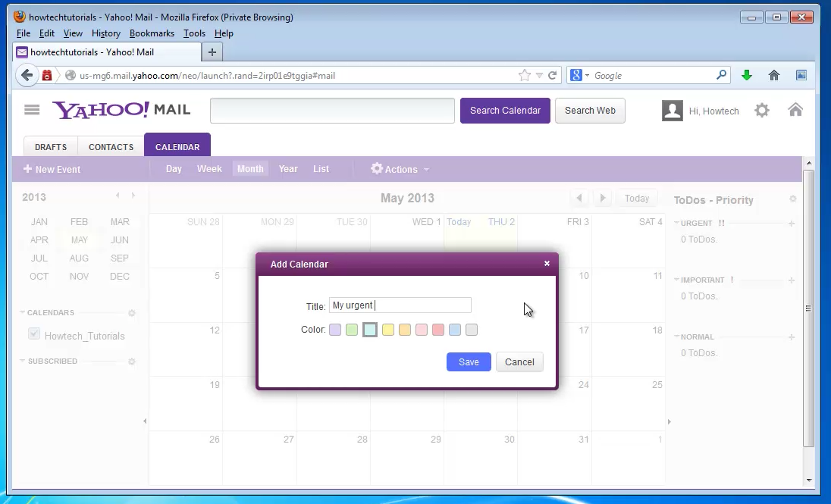Open Google search engine dropdown arrow
This screenshot has height=504, width=831.
tap(587, 76)
